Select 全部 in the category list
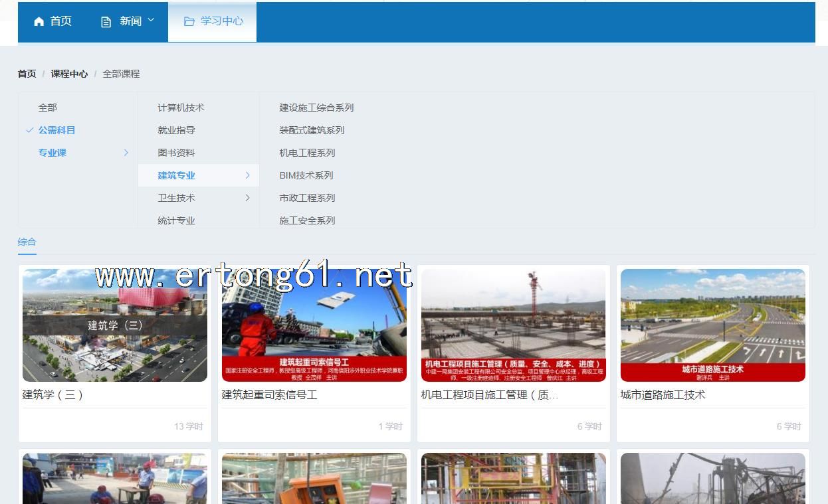Screen dimensions: 828x504 pyautogui.click(x=47, y=108)
